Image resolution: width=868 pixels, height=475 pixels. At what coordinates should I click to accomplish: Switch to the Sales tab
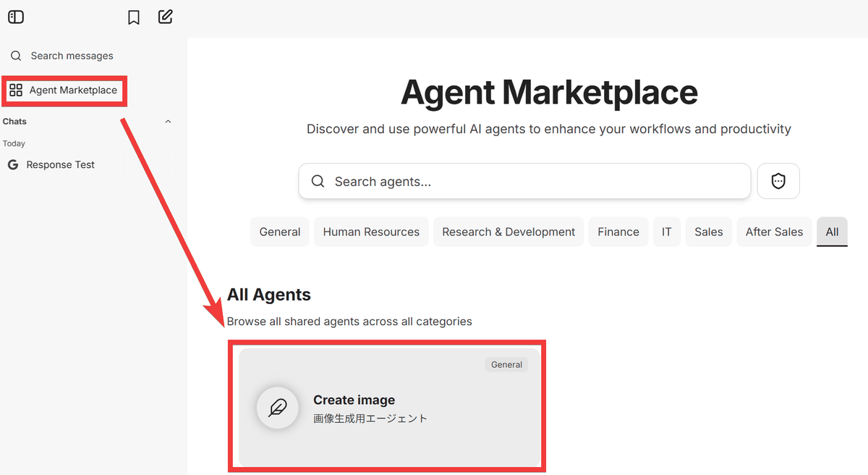709,232
